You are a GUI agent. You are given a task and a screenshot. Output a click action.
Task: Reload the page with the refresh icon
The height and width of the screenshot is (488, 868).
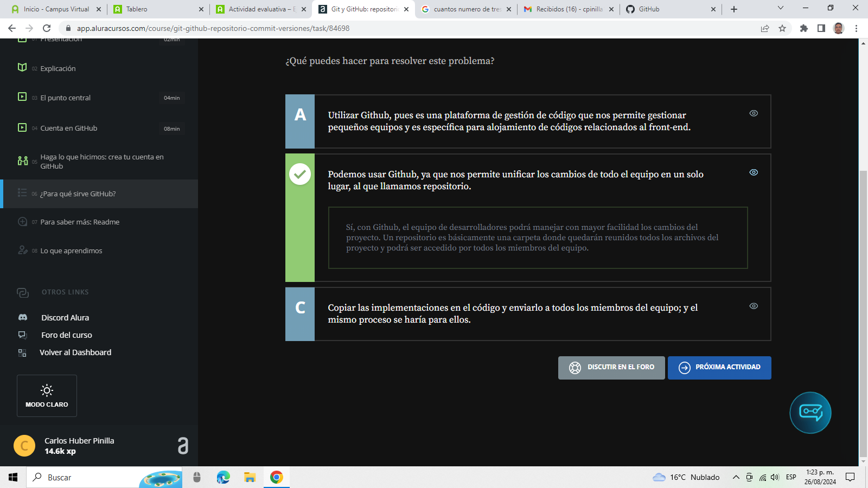(47, 28)
